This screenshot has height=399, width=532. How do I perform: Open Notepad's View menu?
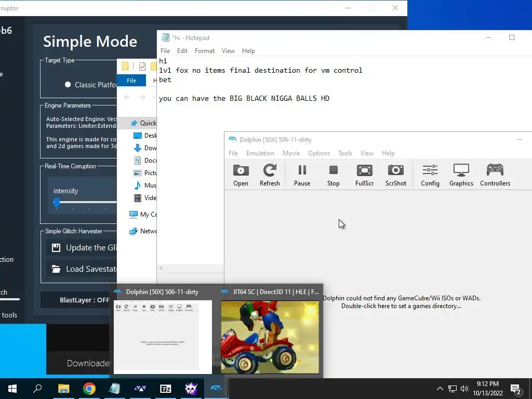228,50
